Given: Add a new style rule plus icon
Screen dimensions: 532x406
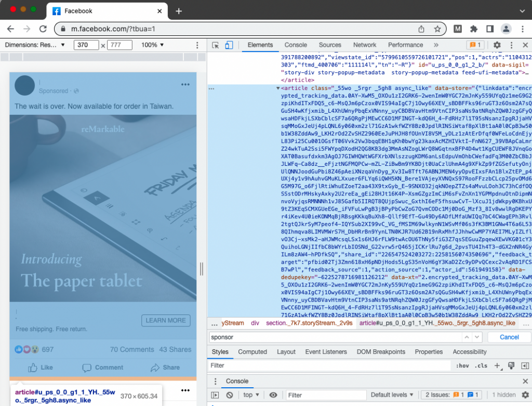Looking at the screenshot, I should (x=497, y=365).
